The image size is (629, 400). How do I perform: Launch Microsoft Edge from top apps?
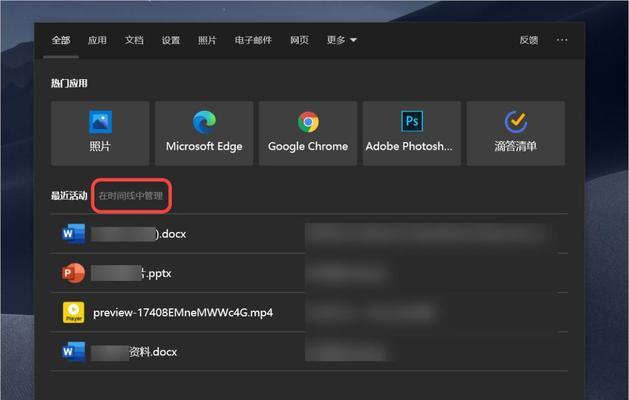coord(204,133)
